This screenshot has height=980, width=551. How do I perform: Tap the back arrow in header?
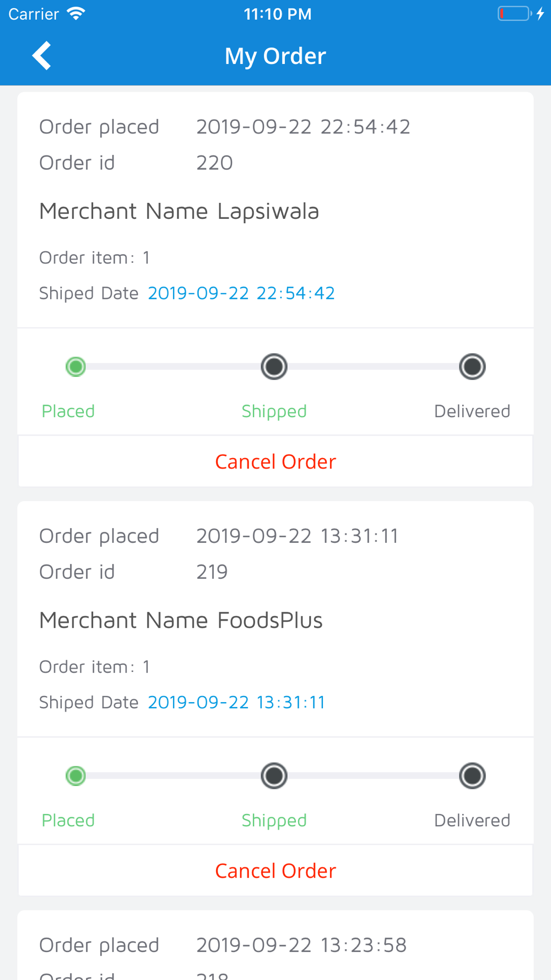(x=42, y=56)
